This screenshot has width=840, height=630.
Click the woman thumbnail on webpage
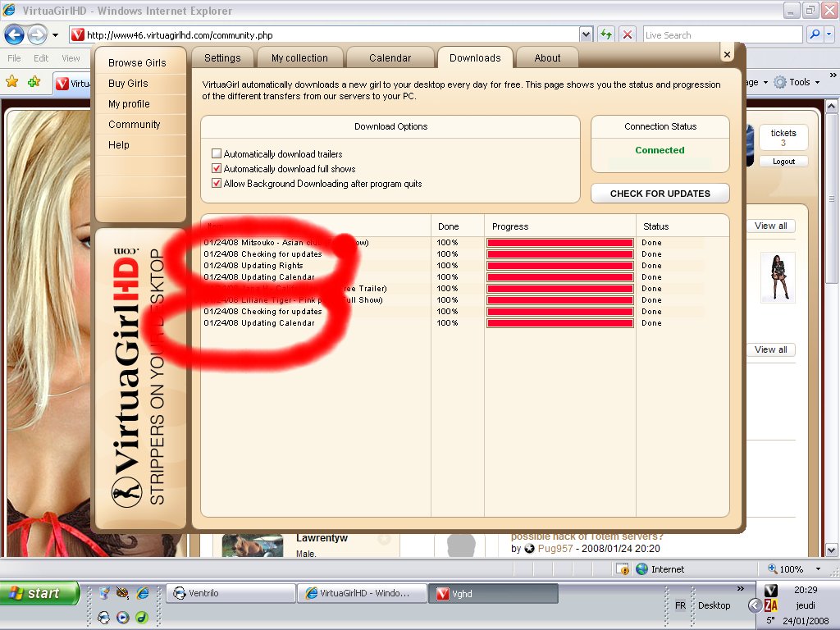tap(778, 277)
